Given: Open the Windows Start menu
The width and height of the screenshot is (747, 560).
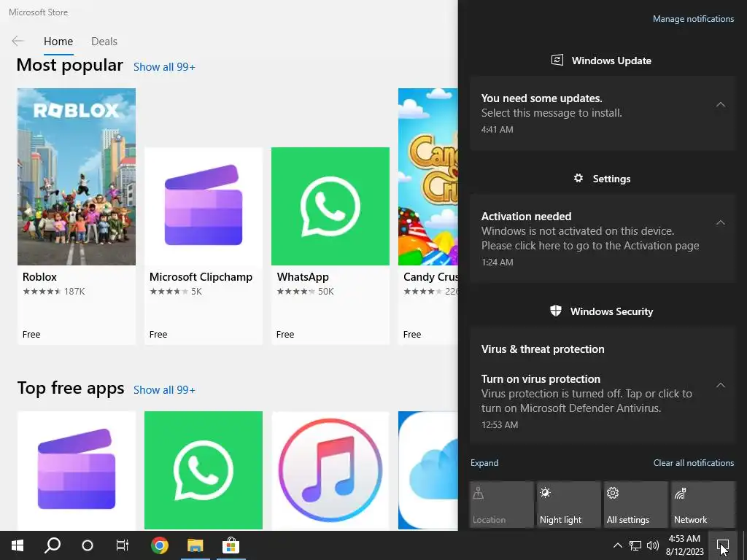Looking at the screenshot, I should pyautogui.click(x=18, y=545).
